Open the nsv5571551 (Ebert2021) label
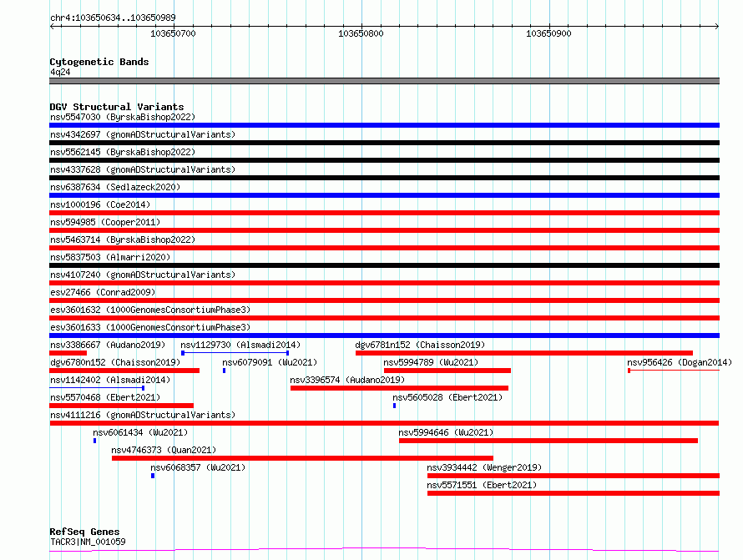 pyautogui.click(x=482, y=485)
